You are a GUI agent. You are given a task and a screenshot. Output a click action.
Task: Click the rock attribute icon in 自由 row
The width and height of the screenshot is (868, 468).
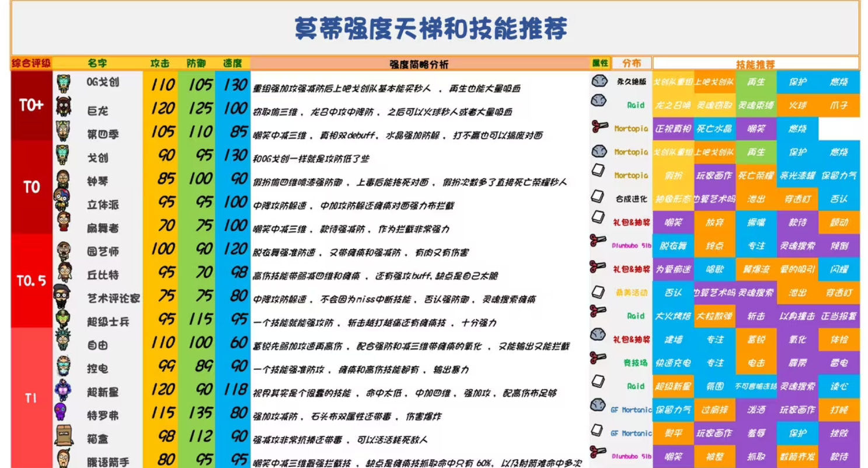pyautogui.click(x=599, y=334)
